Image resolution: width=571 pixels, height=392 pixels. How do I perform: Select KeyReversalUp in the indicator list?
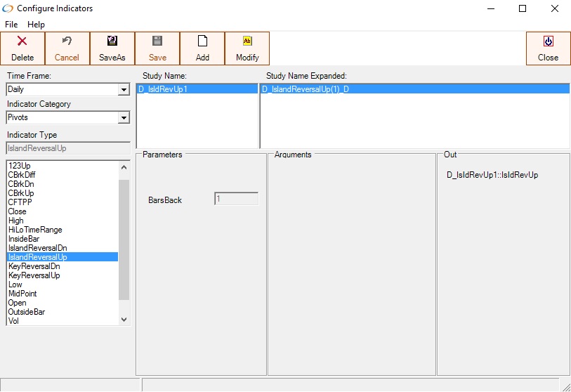click(34, 275)
